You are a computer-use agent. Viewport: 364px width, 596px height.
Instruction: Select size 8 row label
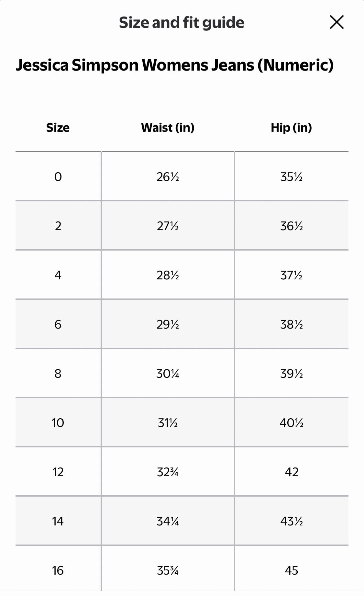pyautogui.click(x=58, y=374)
